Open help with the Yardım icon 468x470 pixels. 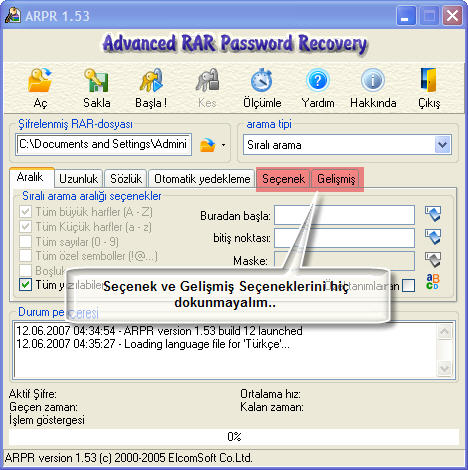tap(318, 81)
